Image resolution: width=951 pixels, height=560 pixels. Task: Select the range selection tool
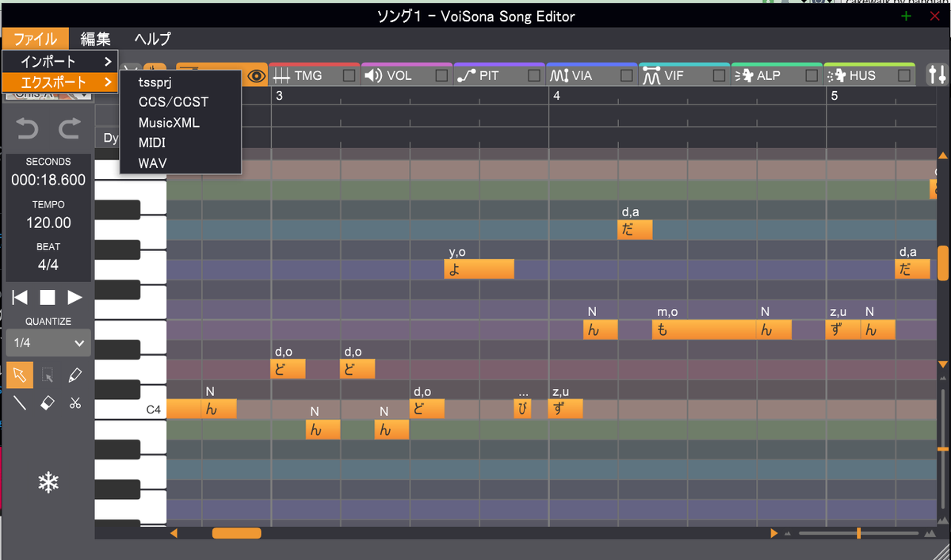[x=48, y=375]
